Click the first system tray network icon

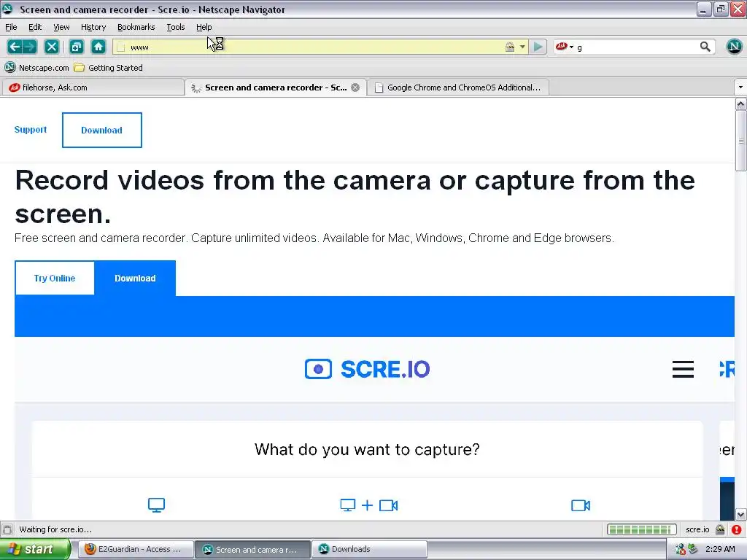pos(680,549)
